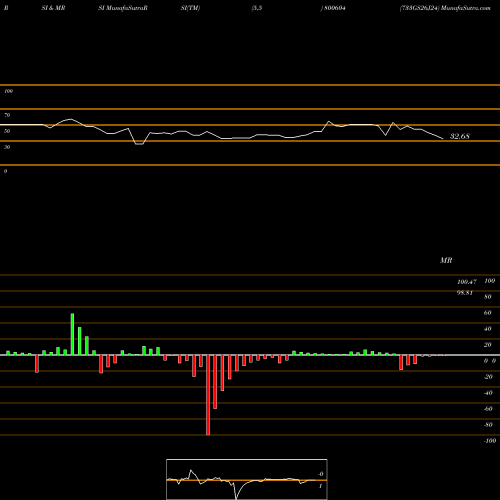Screen dimensions: 500x500
Task: Click MR axis label -20
Action: [x=488, y=377]
